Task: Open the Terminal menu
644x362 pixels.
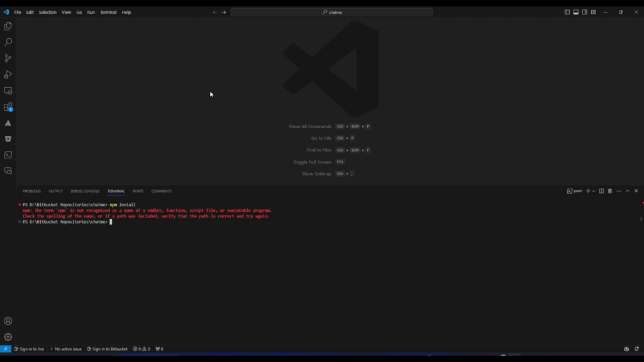Action: tap(107, 11)
